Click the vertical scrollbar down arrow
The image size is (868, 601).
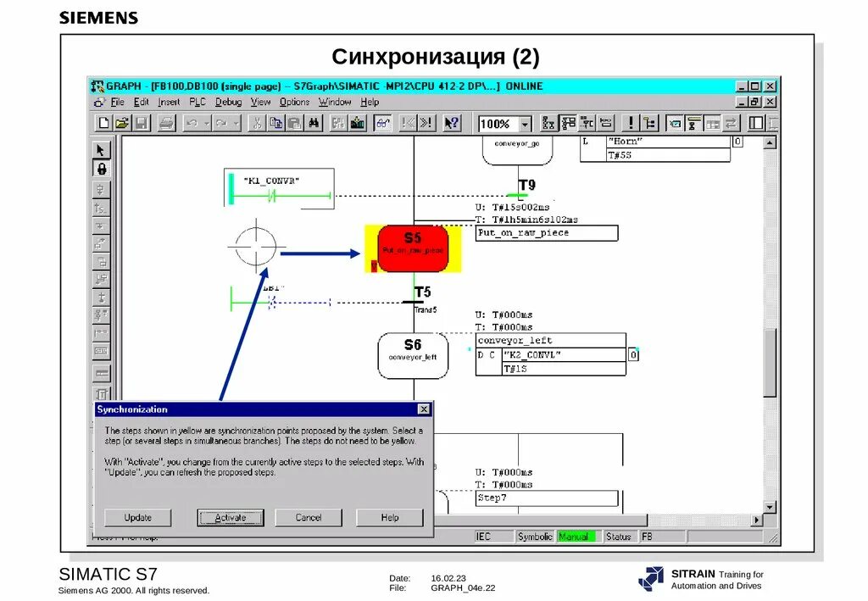coord(770,507)
